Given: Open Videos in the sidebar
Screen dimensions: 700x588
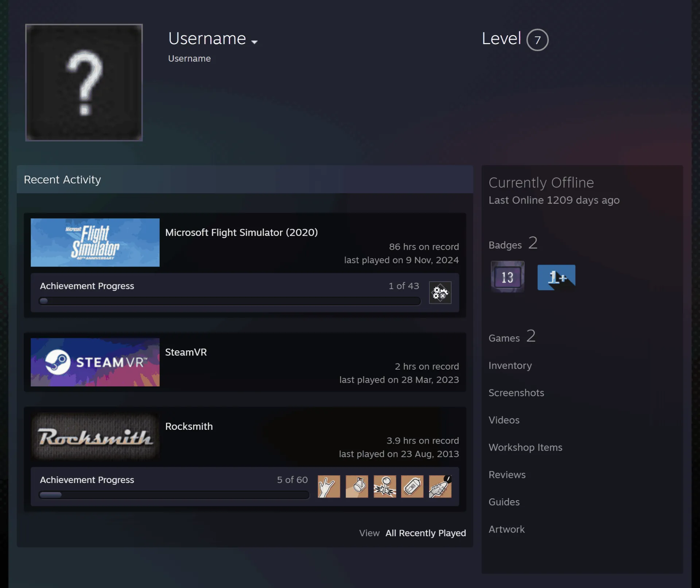Looking at the screenshot, I should pos(504,420).
